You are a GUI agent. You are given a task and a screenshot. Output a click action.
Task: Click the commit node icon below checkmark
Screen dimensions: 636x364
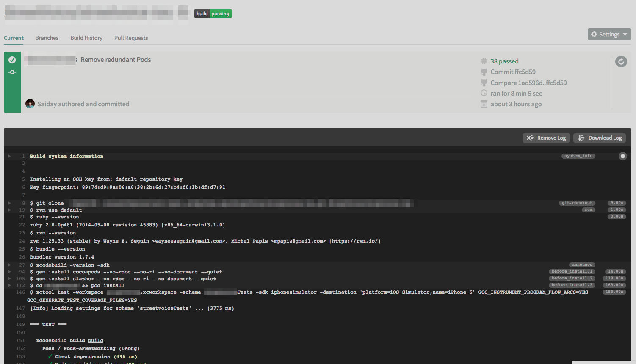[12, 72]
